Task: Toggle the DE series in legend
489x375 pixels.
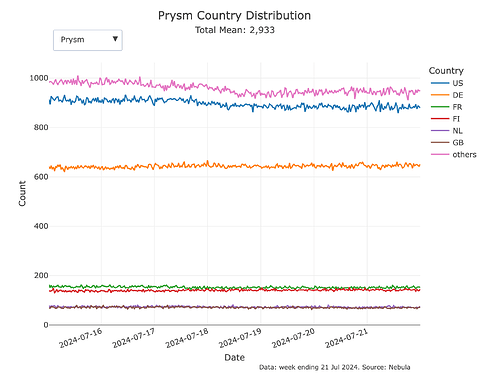Action: click(x=447, y=95)
